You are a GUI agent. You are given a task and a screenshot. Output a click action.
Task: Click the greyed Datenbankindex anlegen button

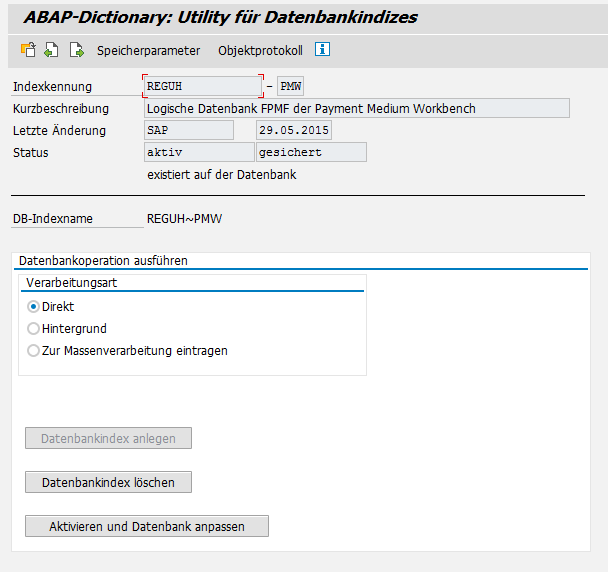108,438
